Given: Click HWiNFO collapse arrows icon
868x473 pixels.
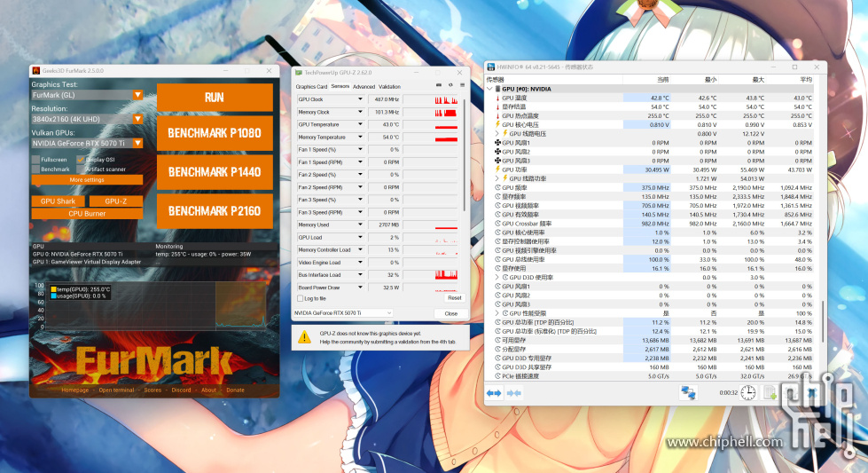Looking at the screenshot, I should pyautogui.click(x=513, y=393).
